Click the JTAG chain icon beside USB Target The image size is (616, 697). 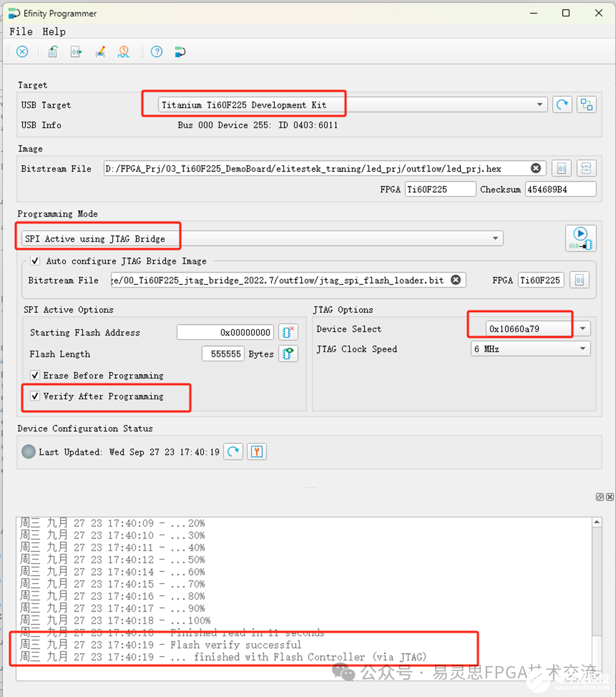pyautogui.click(x=587, y=105)
